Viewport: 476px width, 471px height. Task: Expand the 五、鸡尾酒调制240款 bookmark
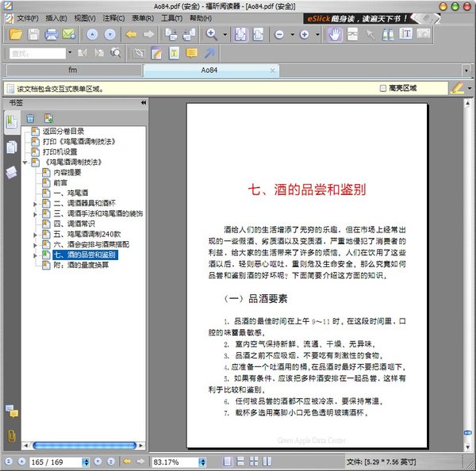tap(35, 235)
